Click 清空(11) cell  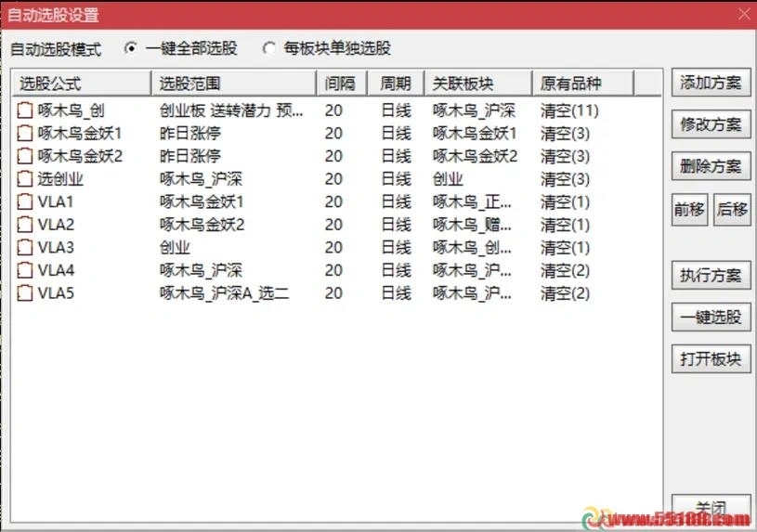tap(569, 110)
